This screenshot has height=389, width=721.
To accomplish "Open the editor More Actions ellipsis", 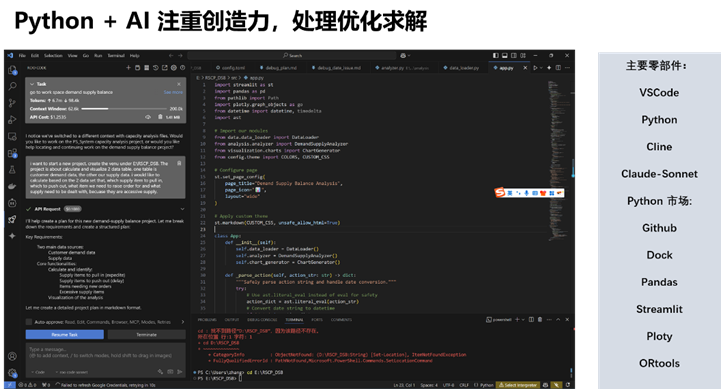I will click(x=567, y=68).
